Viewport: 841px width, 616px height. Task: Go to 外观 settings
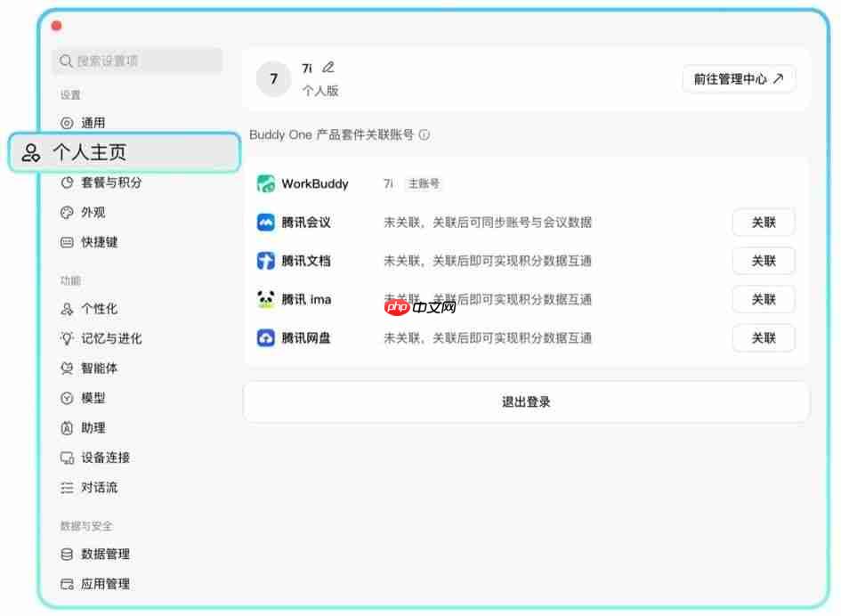[93, 213]
